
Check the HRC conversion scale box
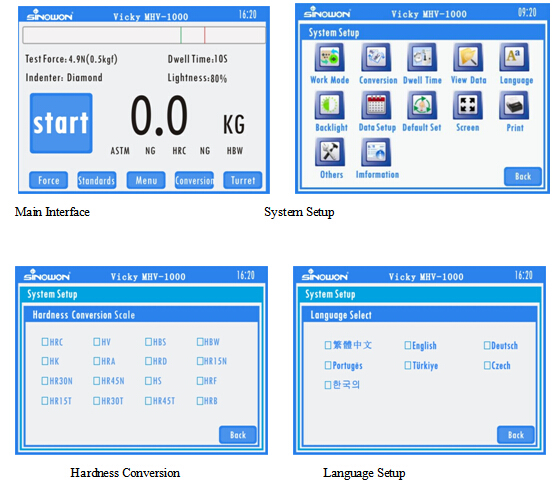[x=45, y=342]
